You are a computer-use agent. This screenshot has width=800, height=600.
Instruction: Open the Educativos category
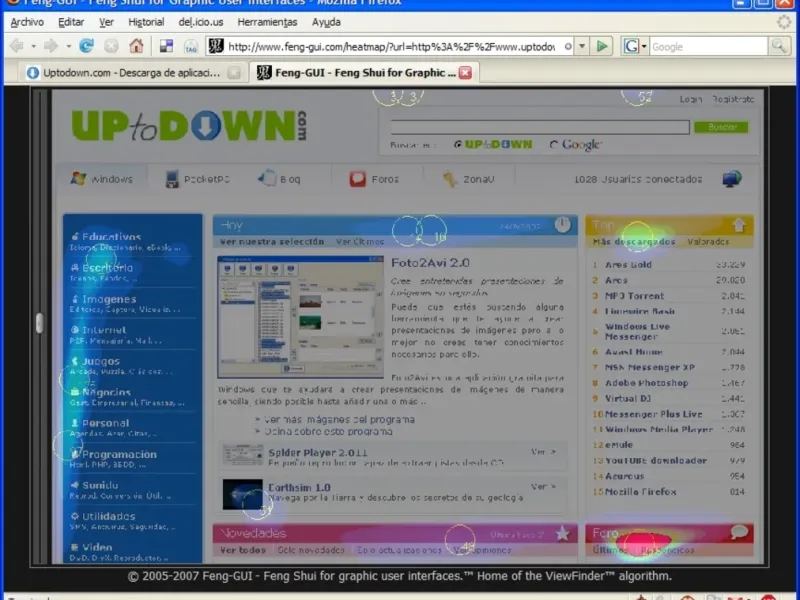click(x=112, y=237)
